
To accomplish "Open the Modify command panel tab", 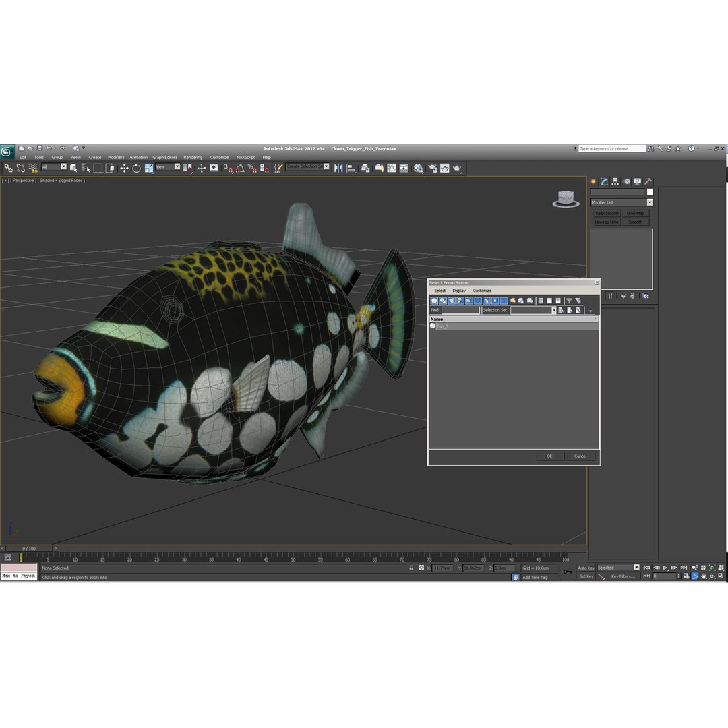I will [604, 181].
